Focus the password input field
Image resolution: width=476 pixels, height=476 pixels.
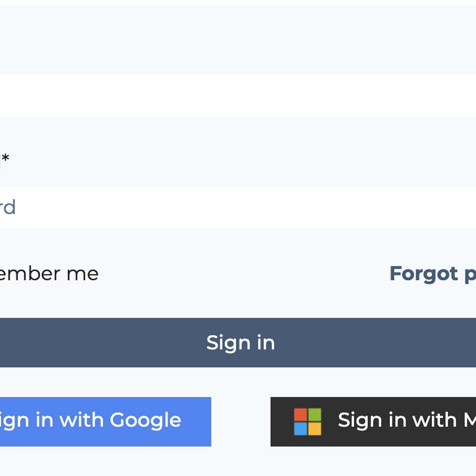pos(238,207)
